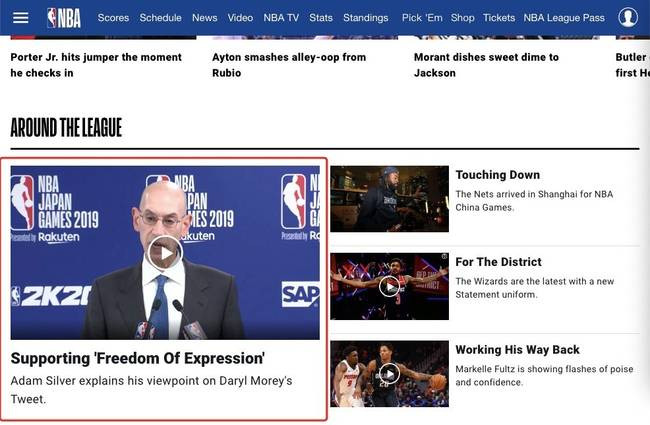
Task: Read Morant dishes sweet dime to Jackson
Action: pyautogui.click(x=486, y=65)
